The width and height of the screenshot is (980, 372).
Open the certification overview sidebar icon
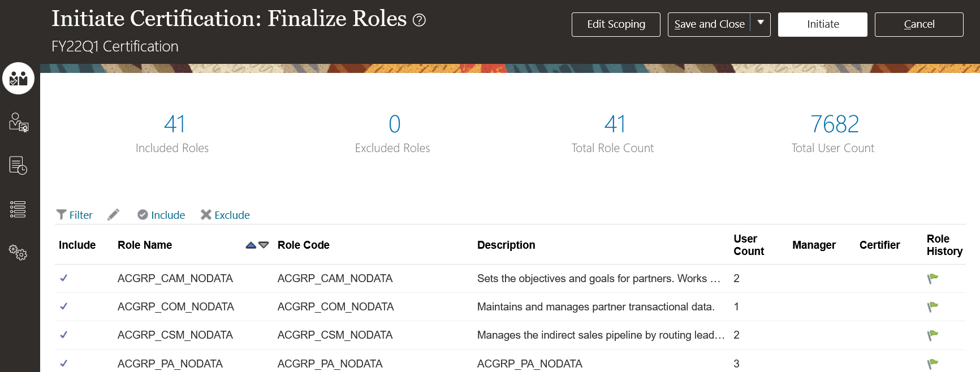[19, 78]
